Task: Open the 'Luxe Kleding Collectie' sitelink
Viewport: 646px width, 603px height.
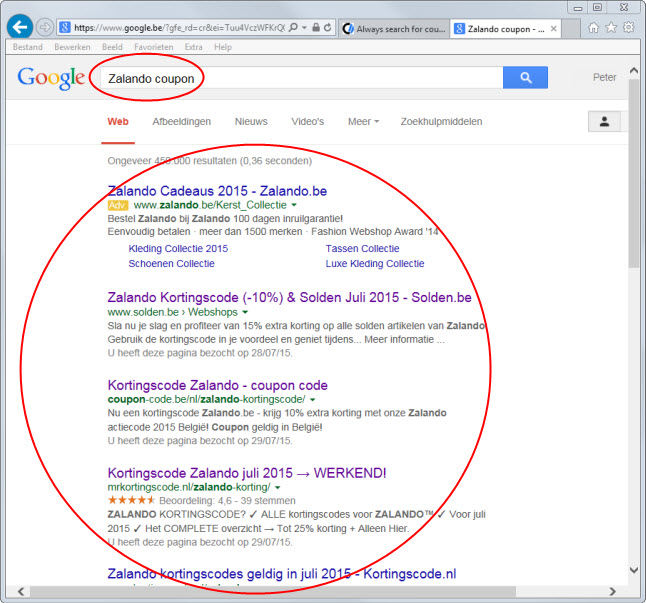Action: pyautogui.click(x=374, y=263)
